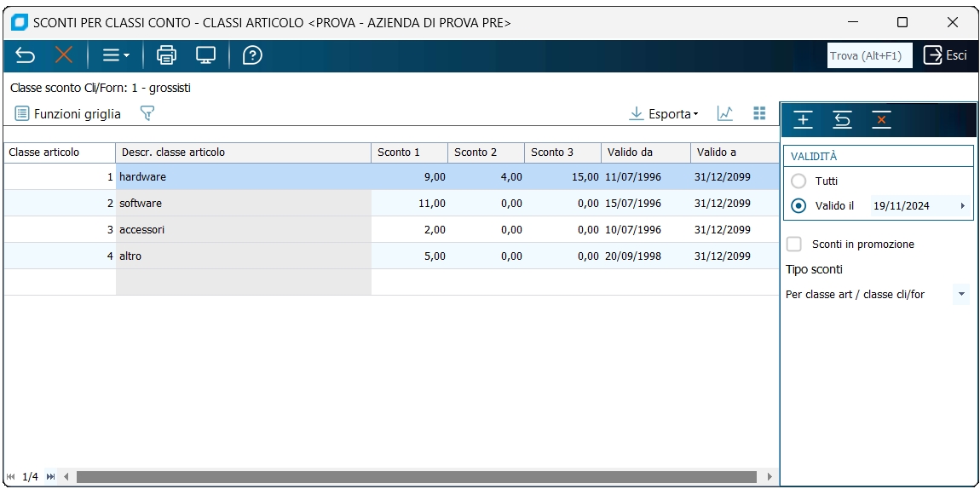Screen dimensions: 980x489
Task: Click the plus-line icon in side panel
Action: (x=803, y=120)
